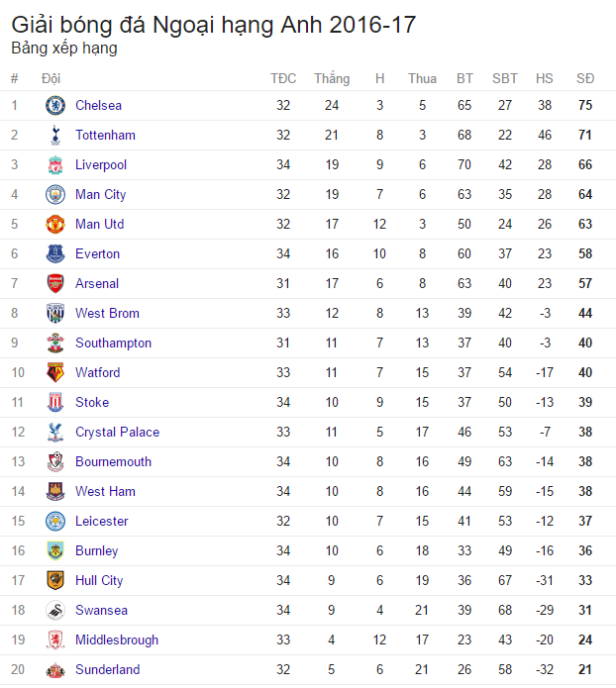Click the SĐ points column header
This screenshot has height=688, width=616.
(x=585, y=78)
